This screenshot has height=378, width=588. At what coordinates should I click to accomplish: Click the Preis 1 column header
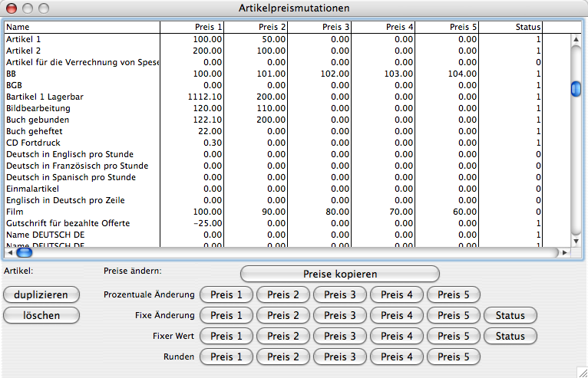point(193,27)
